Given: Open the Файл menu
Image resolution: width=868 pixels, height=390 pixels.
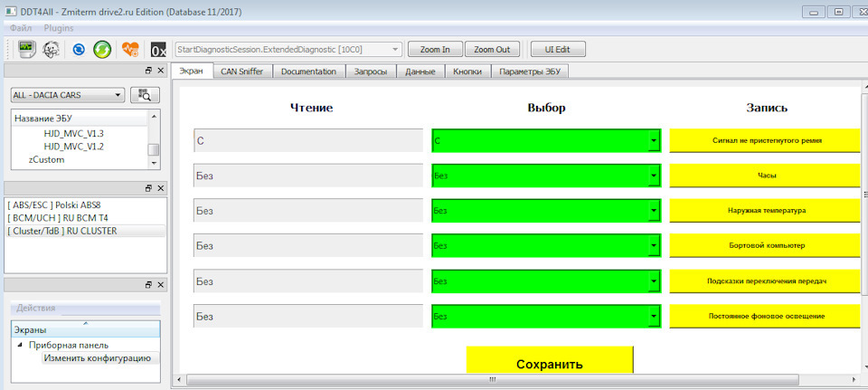Looking at the screenshot, I should [21, 28].
